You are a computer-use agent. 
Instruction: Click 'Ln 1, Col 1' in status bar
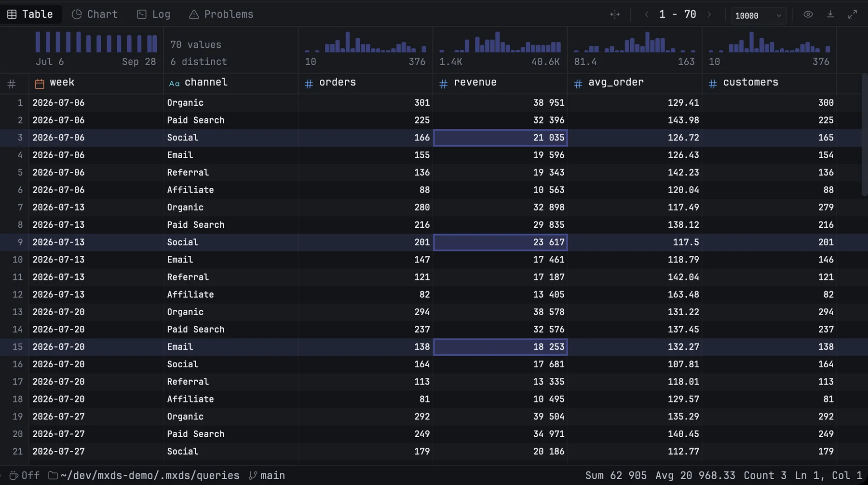828,476
